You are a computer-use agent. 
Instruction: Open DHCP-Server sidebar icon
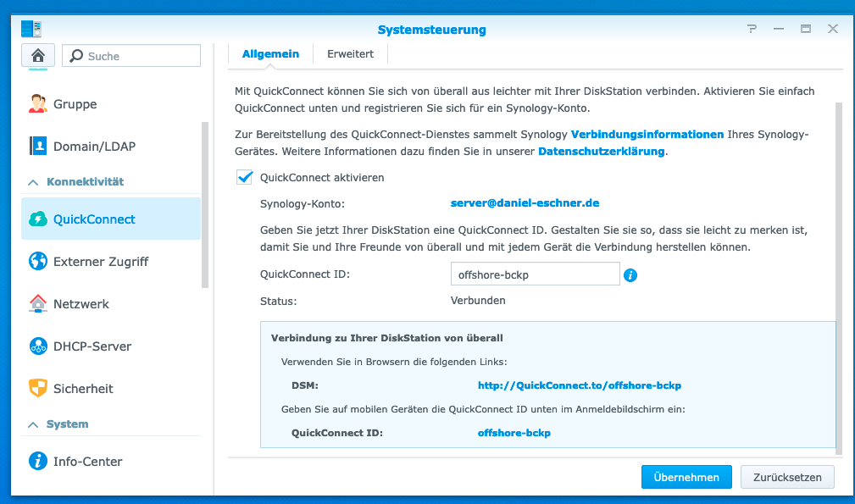coord(38,346)
